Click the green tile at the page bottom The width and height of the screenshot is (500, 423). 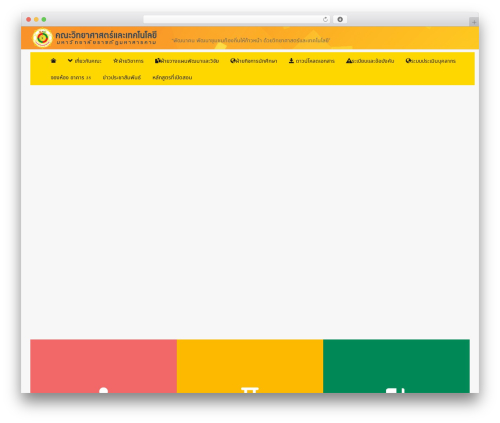[x=396, y=366]
